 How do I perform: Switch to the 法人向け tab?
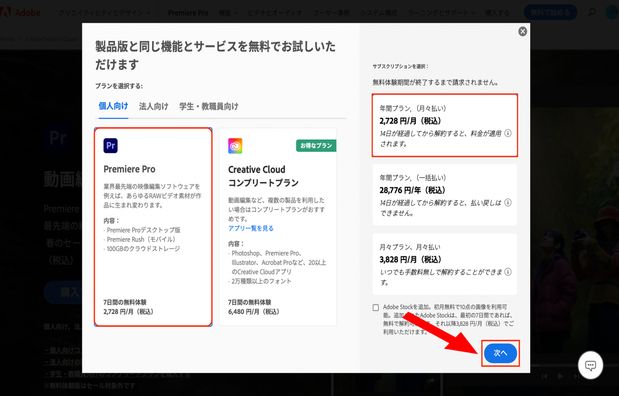point(154,106)
